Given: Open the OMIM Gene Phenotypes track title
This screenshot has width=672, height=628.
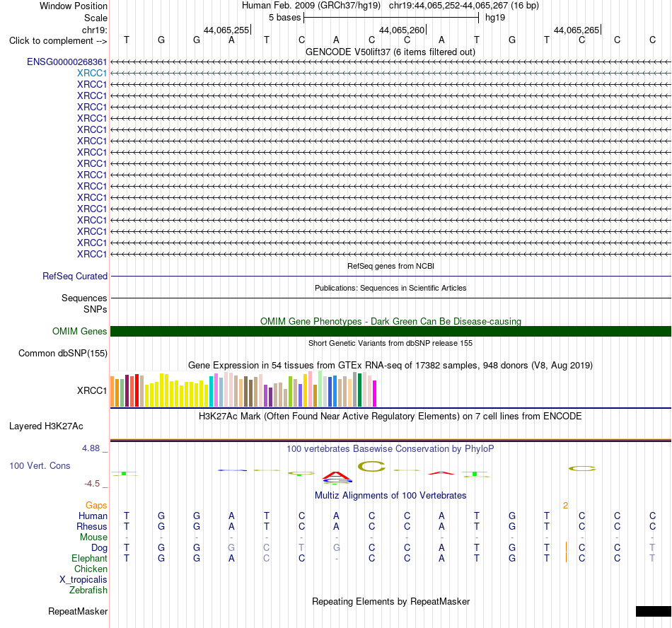Looking at the screenshot, I should [390, 321].
